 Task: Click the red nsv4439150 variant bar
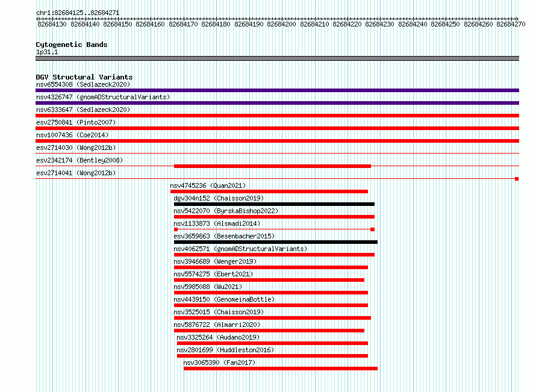[271, 305]
